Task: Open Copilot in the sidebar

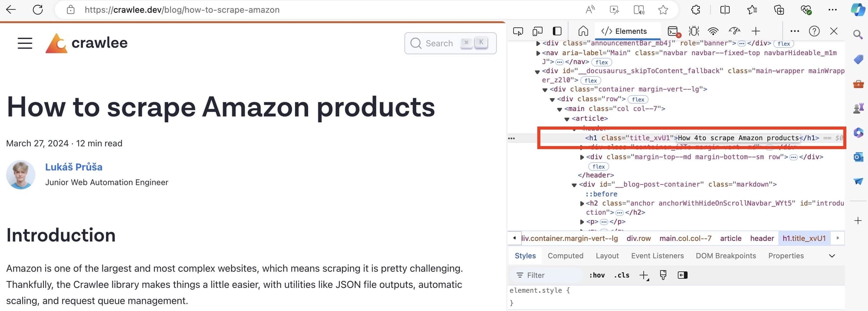Action: pos(858,10)
